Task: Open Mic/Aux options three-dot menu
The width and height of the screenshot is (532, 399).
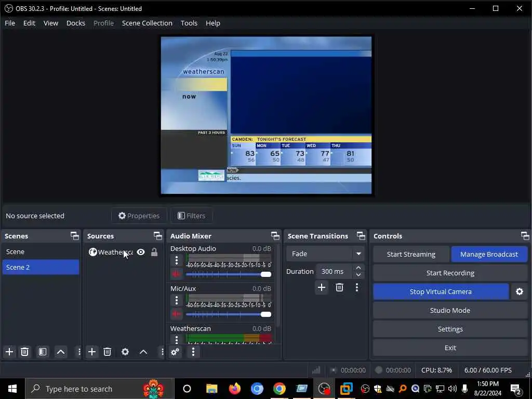Action: click(177, 301)
